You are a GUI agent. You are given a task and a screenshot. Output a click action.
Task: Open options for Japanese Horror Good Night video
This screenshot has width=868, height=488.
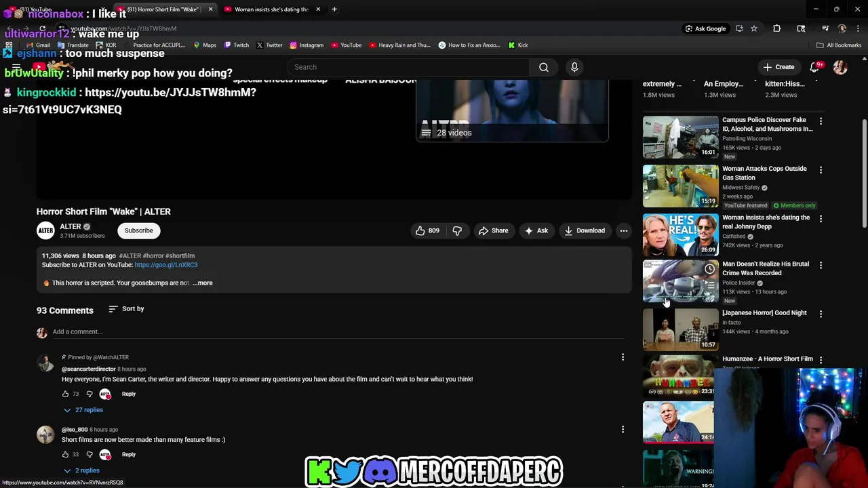pyautogui.click(x=821, y=314)
